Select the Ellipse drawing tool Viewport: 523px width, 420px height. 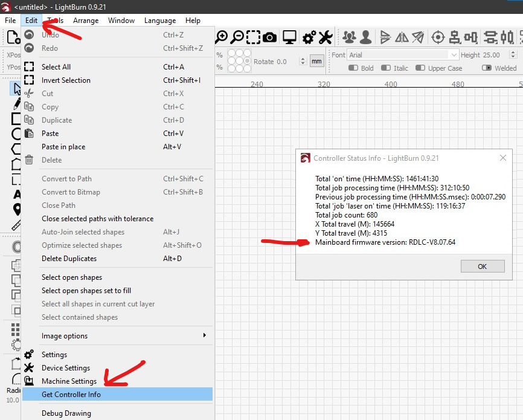(16, 134)
